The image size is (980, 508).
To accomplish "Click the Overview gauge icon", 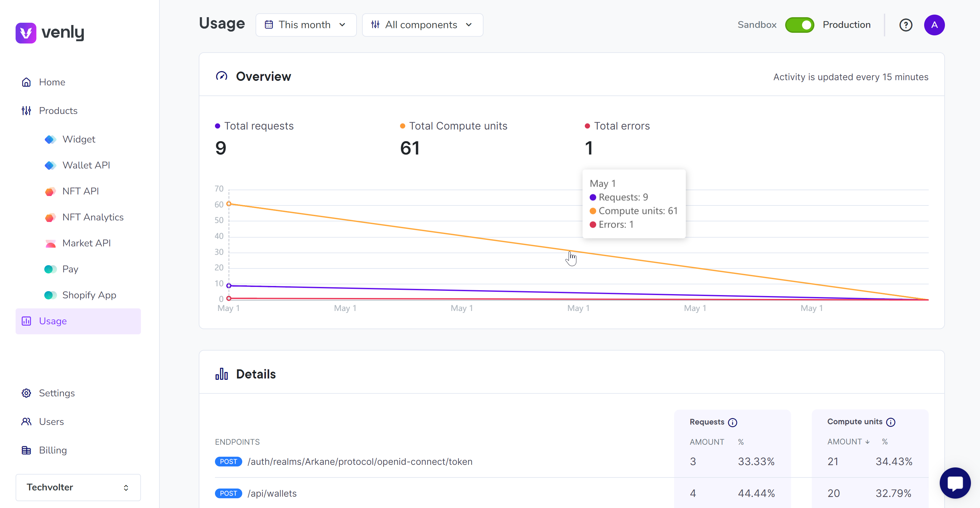I will pos(221,76).
